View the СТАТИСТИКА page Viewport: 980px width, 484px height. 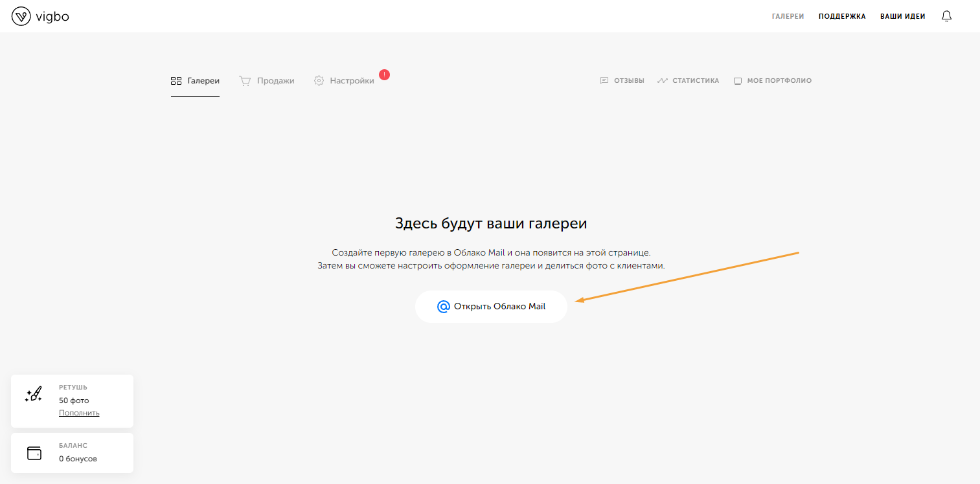tap(688, 81)
